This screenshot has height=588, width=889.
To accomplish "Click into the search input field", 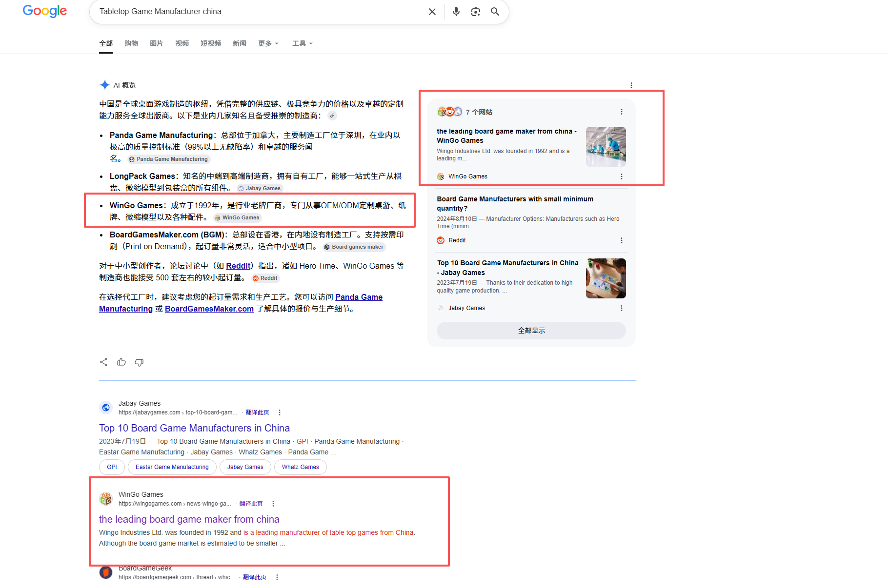I will [x=259, y=12].
